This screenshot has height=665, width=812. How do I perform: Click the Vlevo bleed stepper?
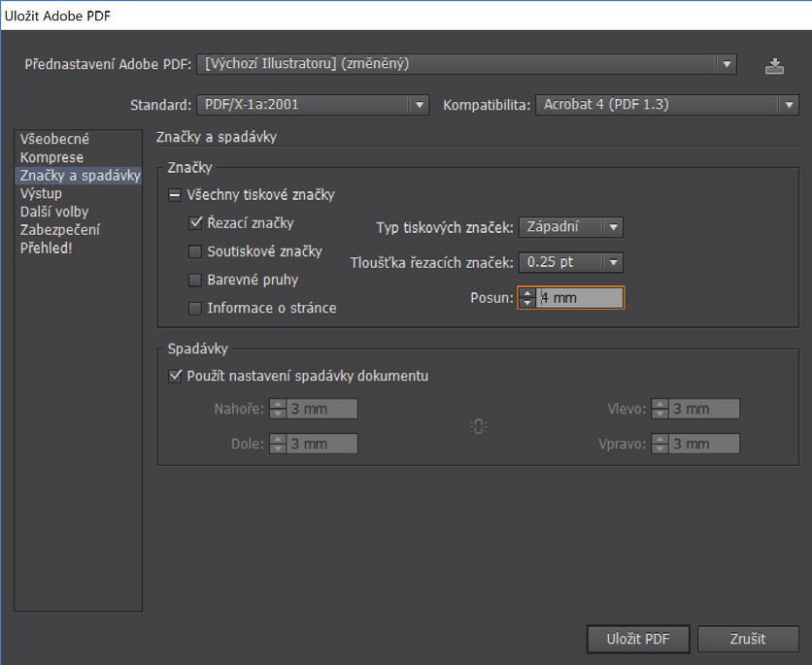tap(660, 409)
